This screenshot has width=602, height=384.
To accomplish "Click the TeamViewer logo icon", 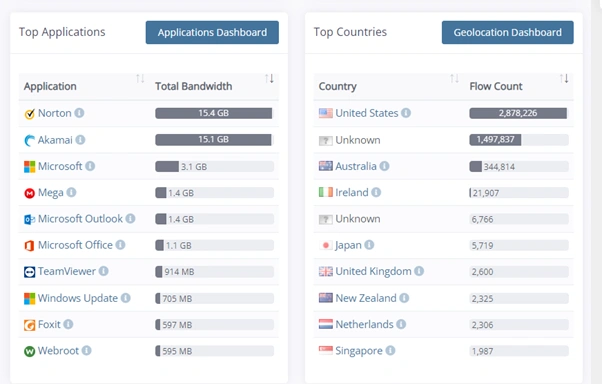I will click(x=30, y=272).
